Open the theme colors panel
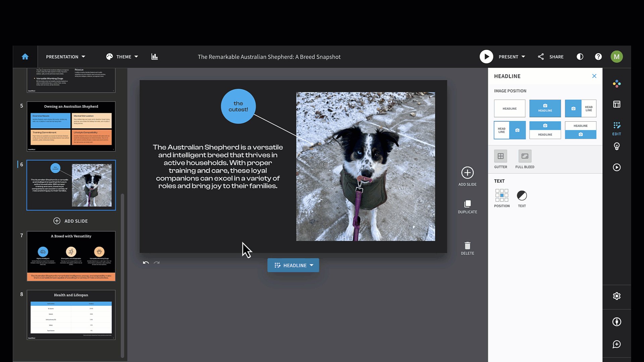Screen dimensions: 644x362 617,84
